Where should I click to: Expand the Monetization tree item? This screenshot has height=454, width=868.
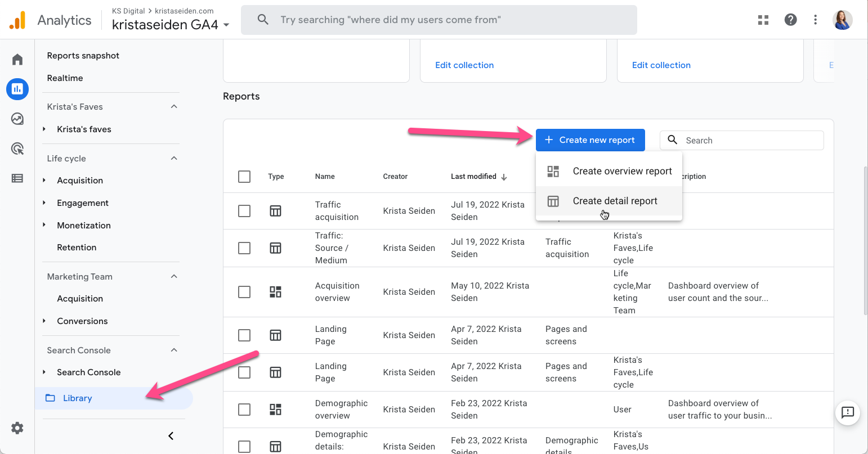click(44, 225)
